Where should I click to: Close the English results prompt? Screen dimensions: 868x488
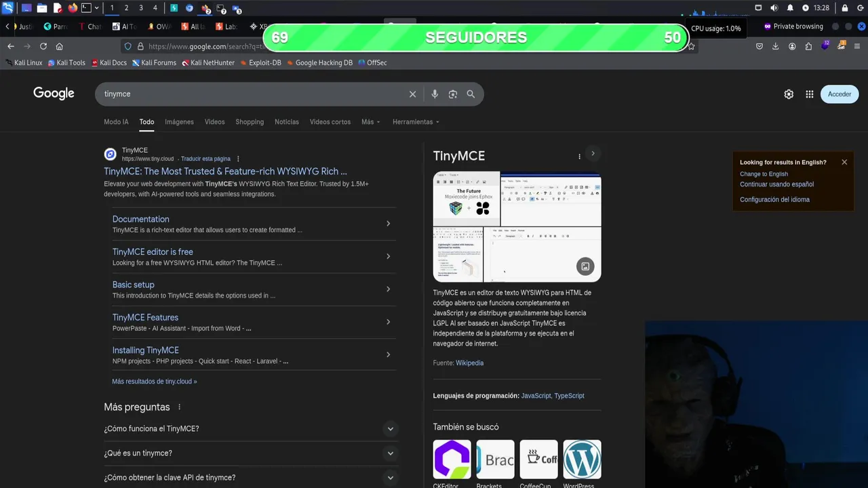click(x=844, y=162)
